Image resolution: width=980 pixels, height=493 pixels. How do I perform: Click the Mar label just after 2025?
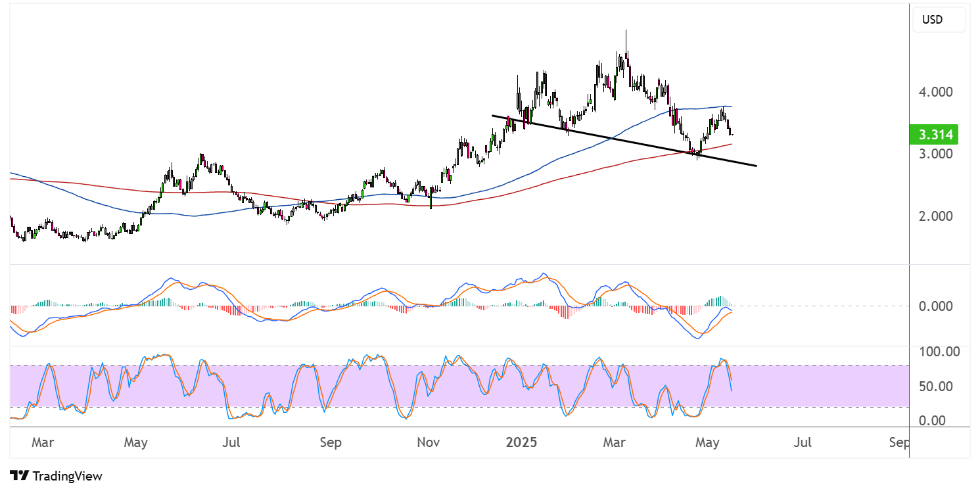tap(614, 442)
